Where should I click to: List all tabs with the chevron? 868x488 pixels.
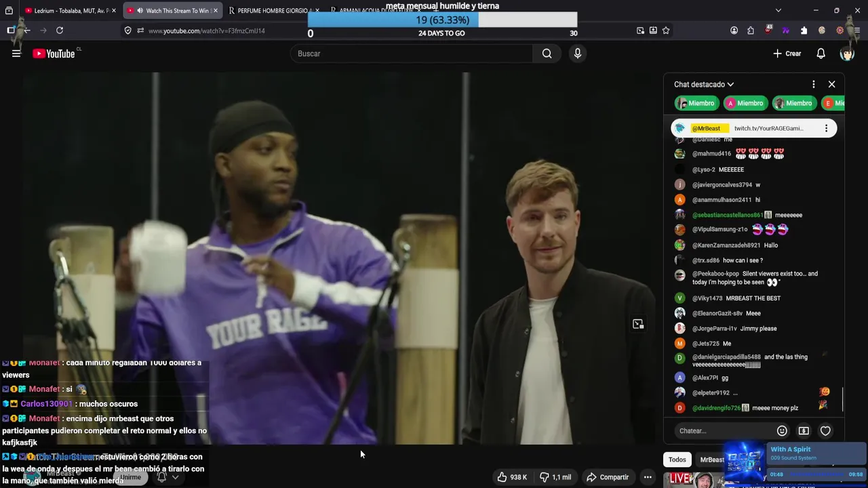[x=778, y=10]
